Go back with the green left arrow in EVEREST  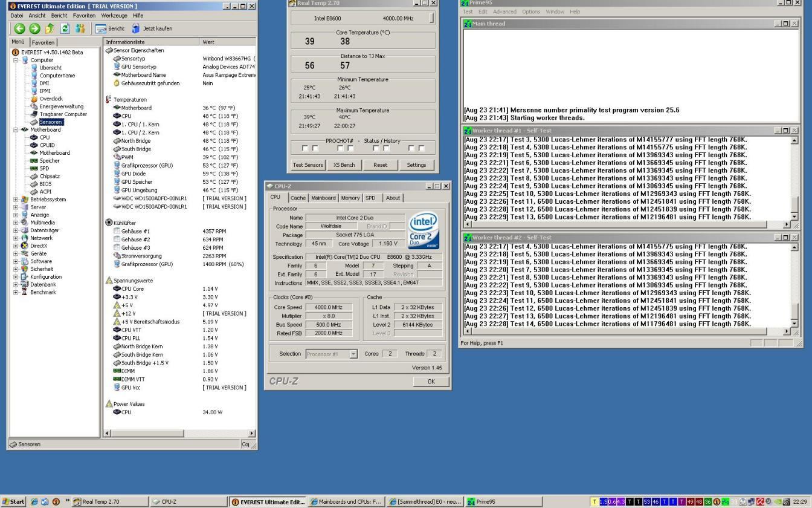click(19, 28)
